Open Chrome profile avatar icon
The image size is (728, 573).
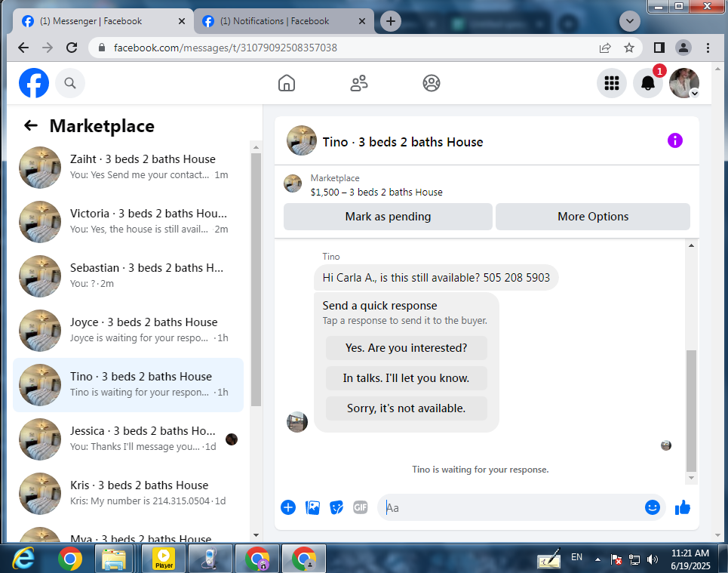[683, 48]
